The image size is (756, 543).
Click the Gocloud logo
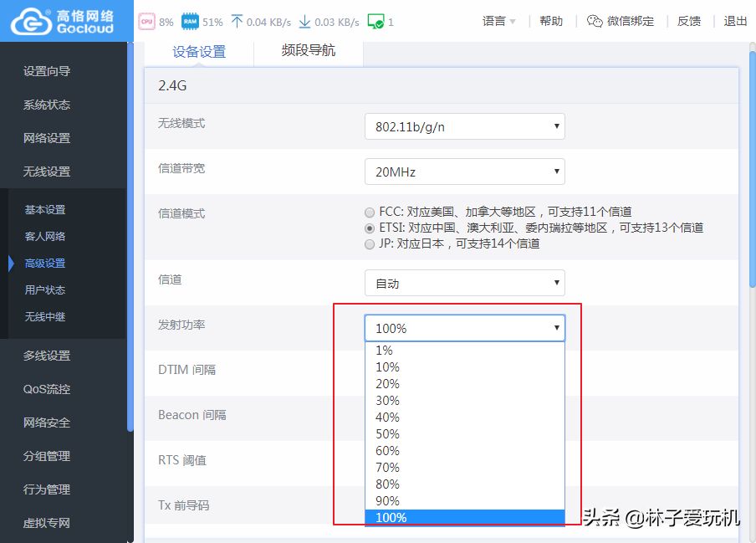click(x=63, y=21)
